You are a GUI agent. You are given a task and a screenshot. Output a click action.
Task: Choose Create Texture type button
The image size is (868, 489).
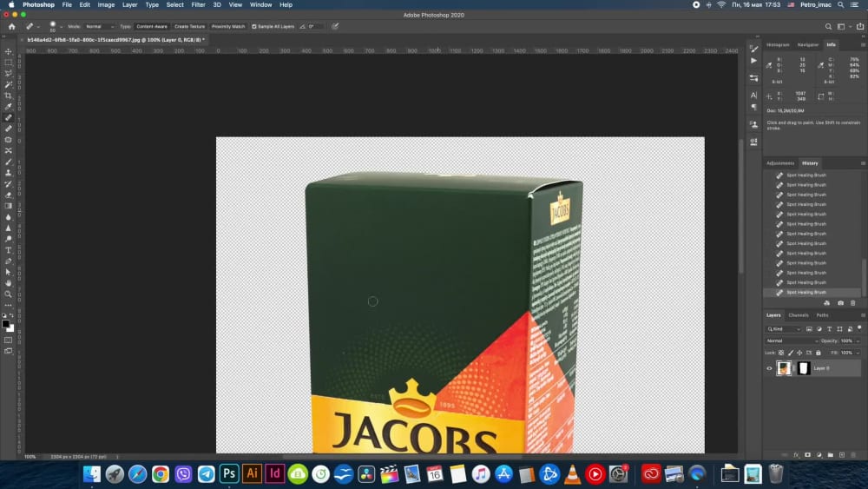coord(189,26)
